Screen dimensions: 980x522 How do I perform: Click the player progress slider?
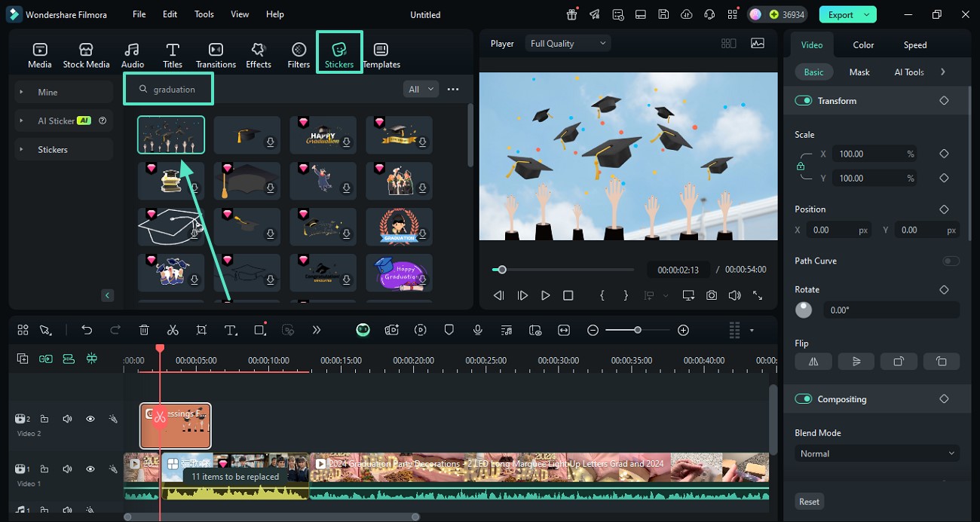[563, 270]
